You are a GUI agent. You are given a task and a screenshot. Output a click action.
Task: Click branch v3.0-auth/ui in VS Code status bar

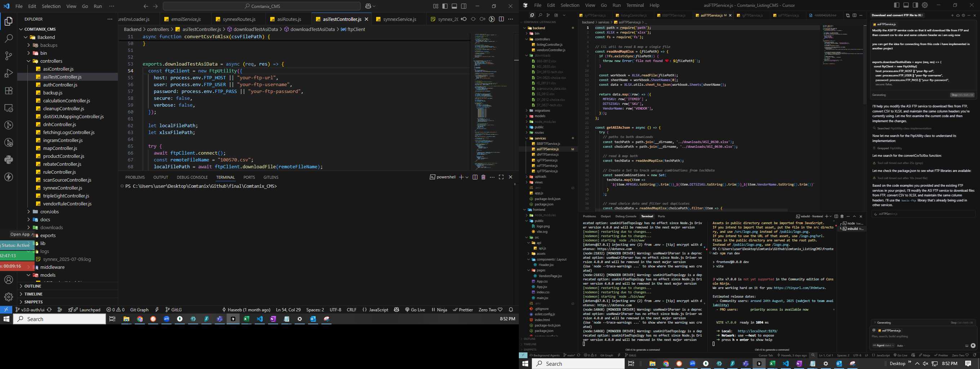(x=30, y=310)
